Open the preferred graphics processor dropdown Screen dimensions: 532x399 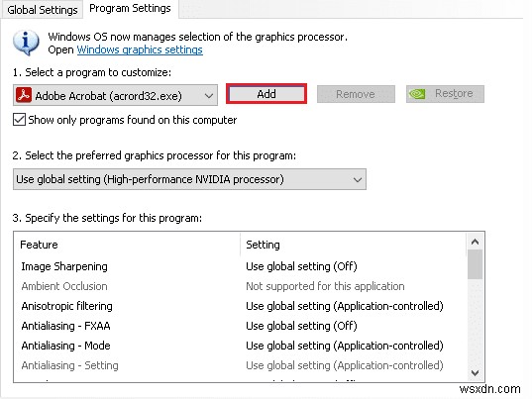tap(189, 179)
